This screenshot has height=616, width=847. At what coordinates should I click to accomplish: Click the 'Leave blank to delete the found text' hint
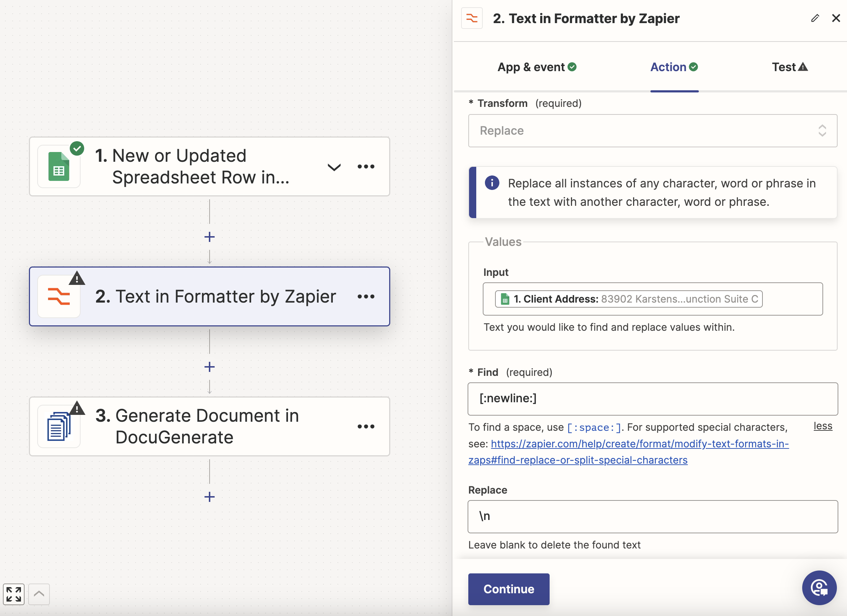tap(554, 545)
